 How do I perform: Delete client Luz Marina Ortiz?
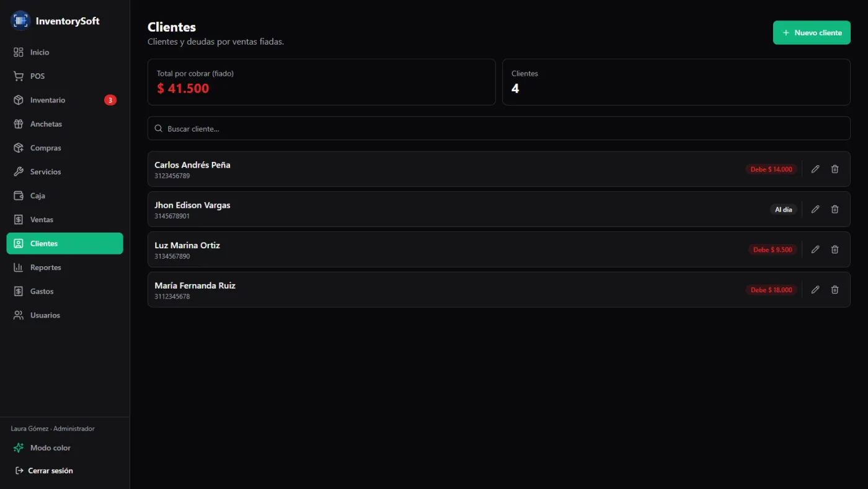point(835,249)
